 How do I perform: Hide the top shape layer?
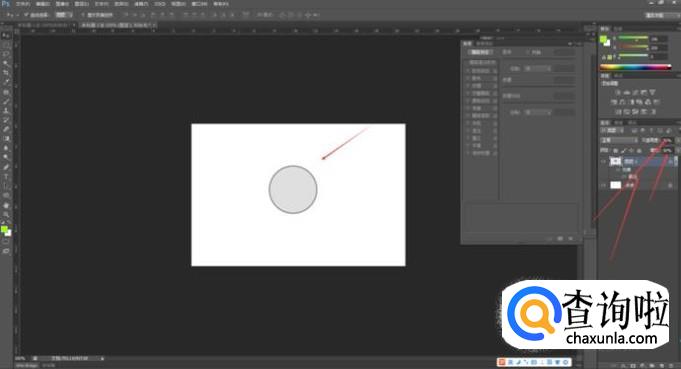pyautogui.click(x=603, y=161)
